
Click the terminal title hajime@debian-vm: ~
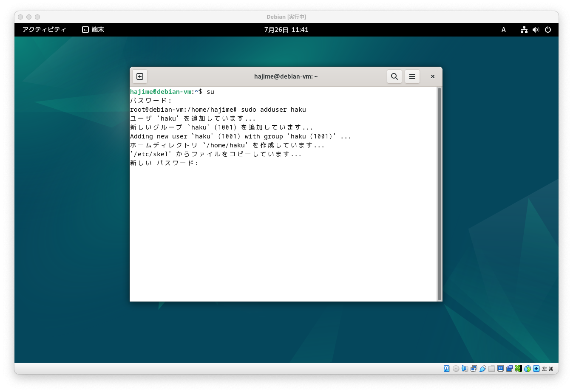[286, 76]
